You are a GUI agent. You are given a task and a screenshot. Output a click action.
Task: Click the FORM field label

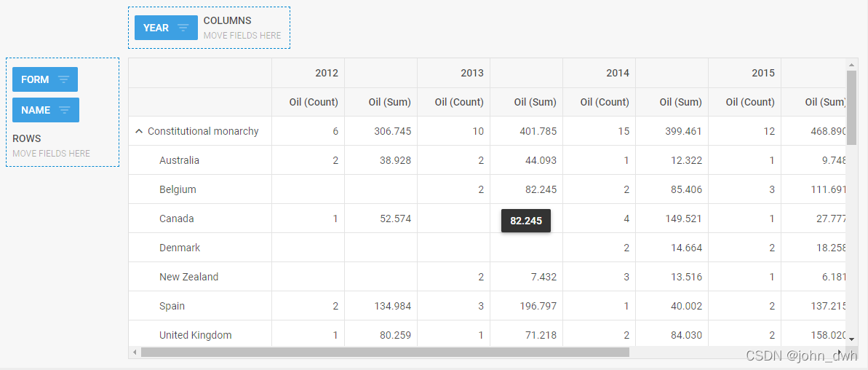pyautogui.click(x=35, y=79)
